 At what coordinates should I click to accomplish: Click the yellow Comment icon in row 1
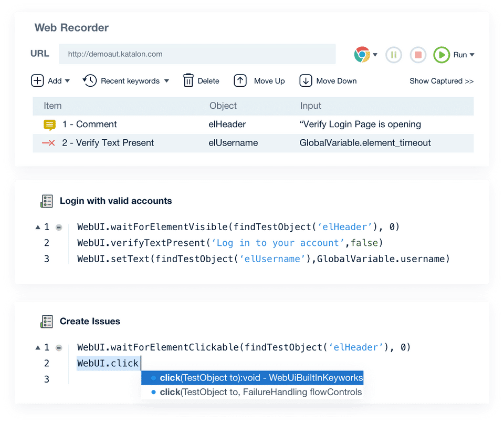tap(49, 125)
